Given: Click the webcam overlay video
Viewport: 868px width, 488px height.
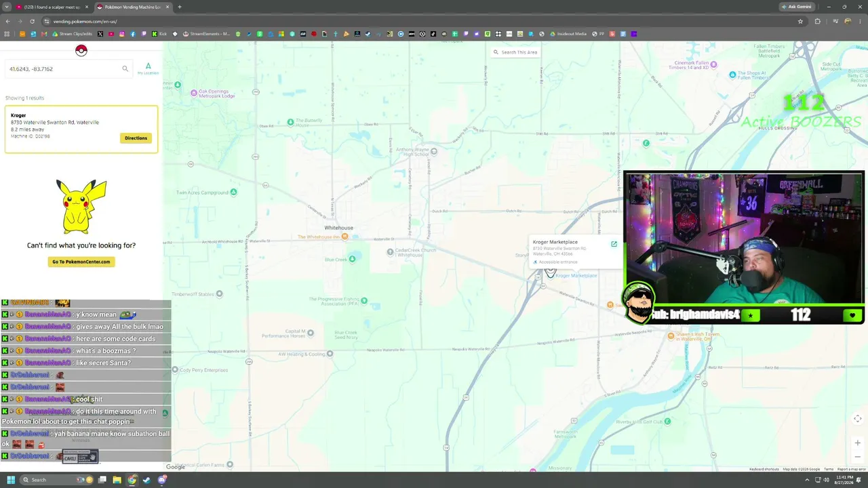Looking at the screenshot, I should pos(744,239).
